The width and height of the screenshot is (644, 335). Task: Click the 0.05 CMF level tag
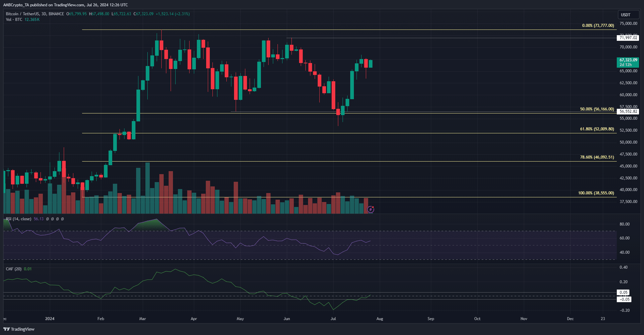point(623,293)
